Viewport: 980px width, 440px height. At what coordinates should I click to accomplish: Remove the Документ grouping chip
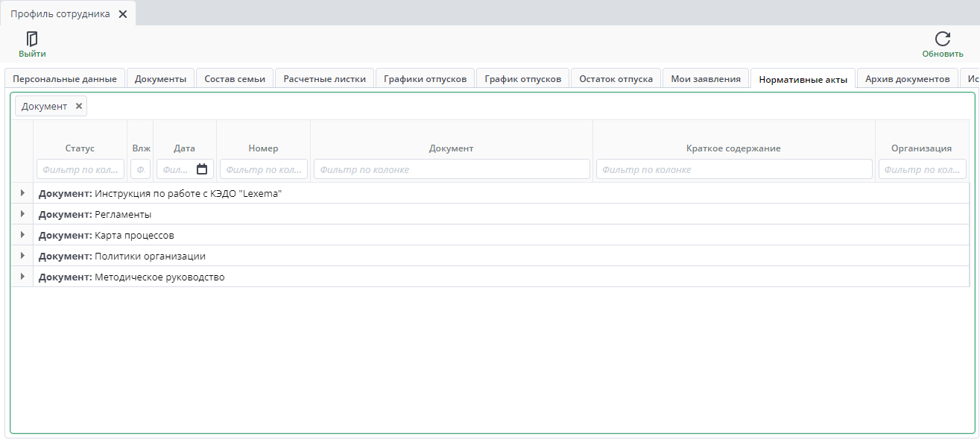point(79,106)
